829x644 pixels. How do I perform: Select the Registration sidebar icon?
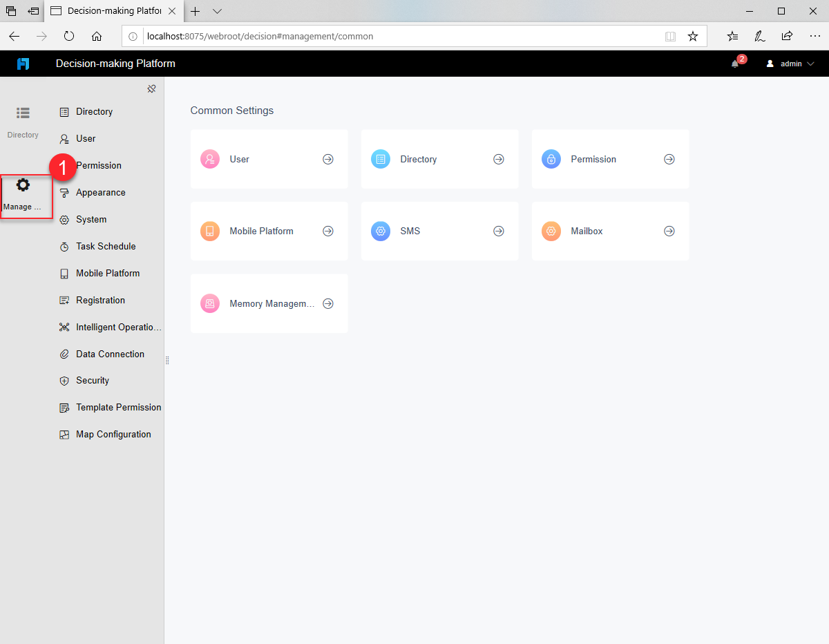64,300
